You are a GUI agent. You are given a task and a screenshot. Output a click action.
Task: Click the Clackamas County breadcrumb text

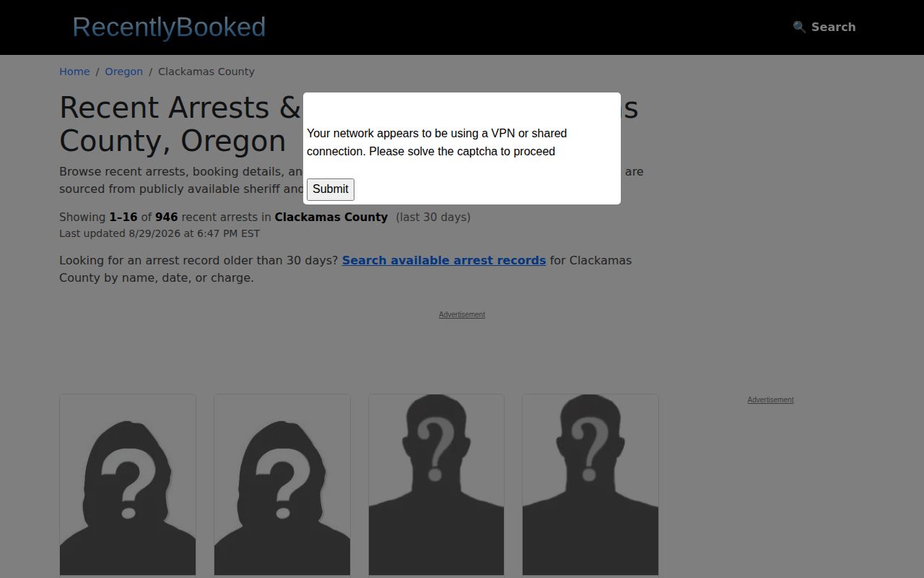[x=206, y=72]
